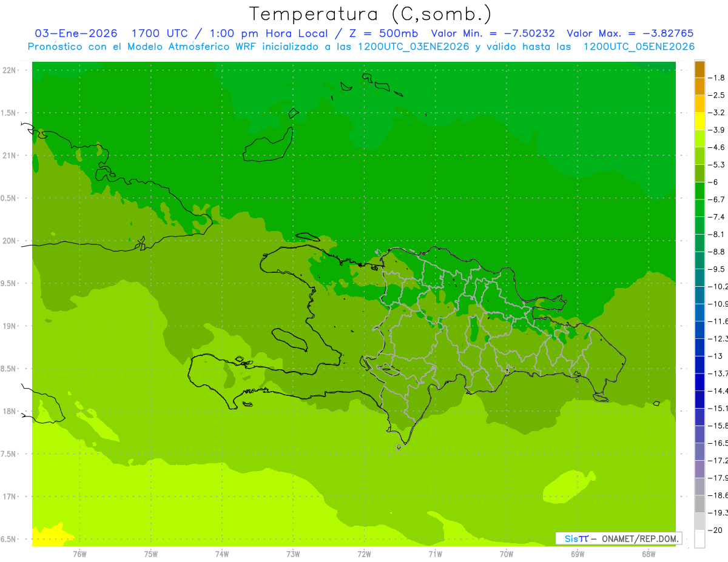Click the '1700 UTC' time text
728x562 pixels.
point(160,33)
